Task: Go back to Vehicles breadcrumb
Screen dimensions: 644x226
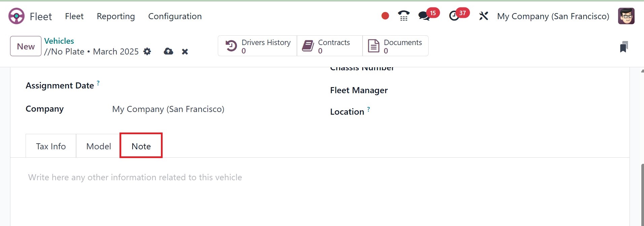Action: [x=59, y=41]
